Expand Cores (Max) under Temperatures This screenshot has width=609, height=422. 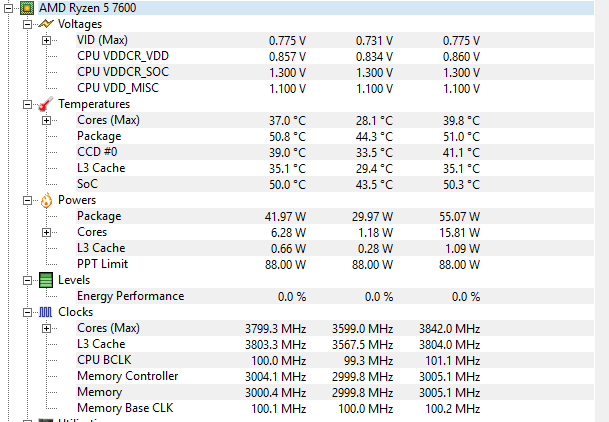tap(46, 120)
